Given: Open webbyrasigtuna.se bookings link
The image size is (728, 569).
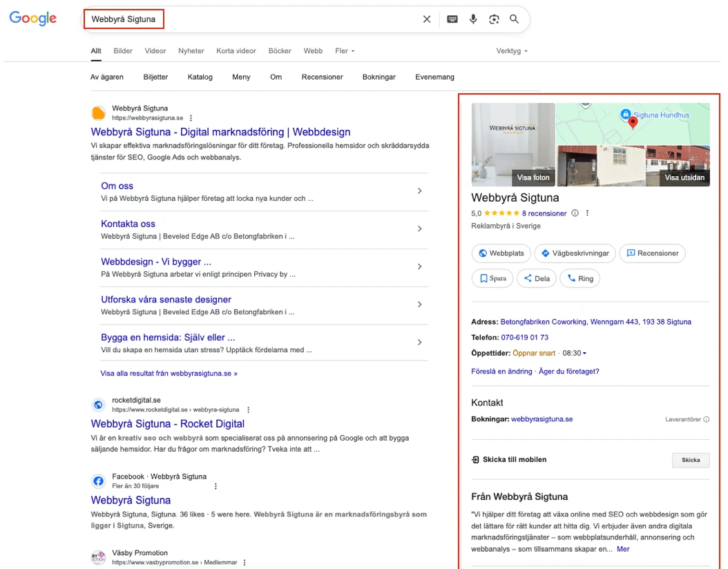Looking at the screenshot, I should (542, 419).
